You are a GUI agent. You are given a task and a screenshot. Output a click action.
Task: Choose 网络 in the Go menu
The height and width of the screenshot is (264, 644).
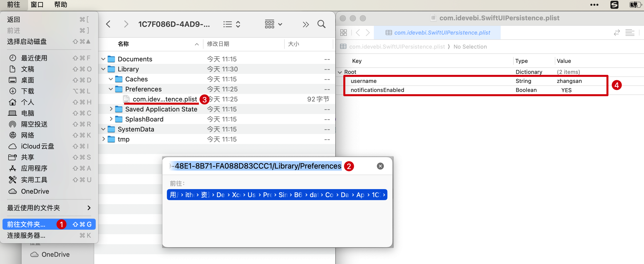(x=49, y=135)
